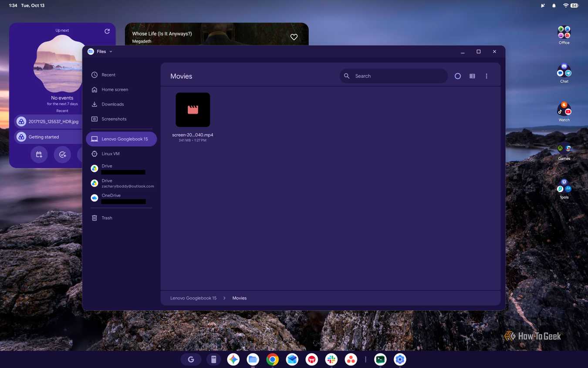Select the screen-20...040.mp4 video thumbnail
The height and width of the screenshot is (368, 588).
click(x=193, y=110)
